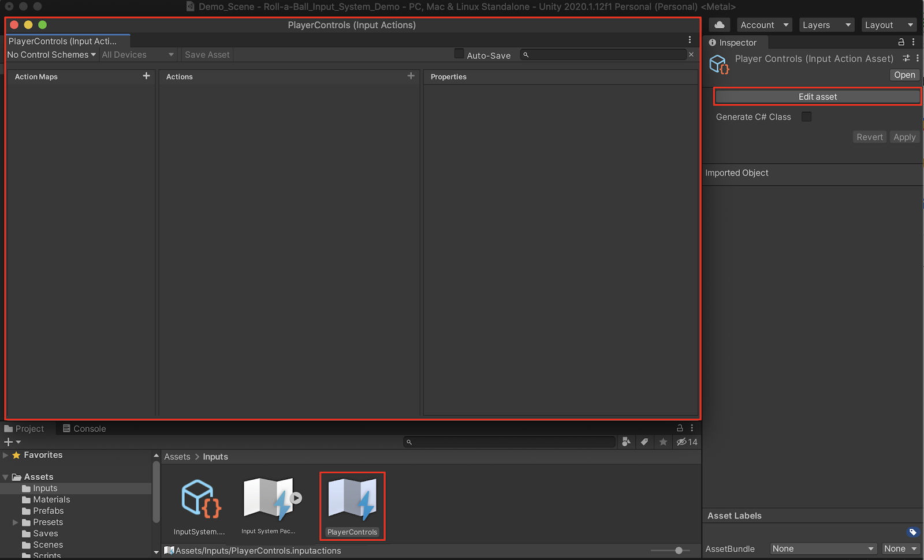Open the asset labels tag icon
The height and width of the screenshot is (560, 924).
(x=912, y=532)
